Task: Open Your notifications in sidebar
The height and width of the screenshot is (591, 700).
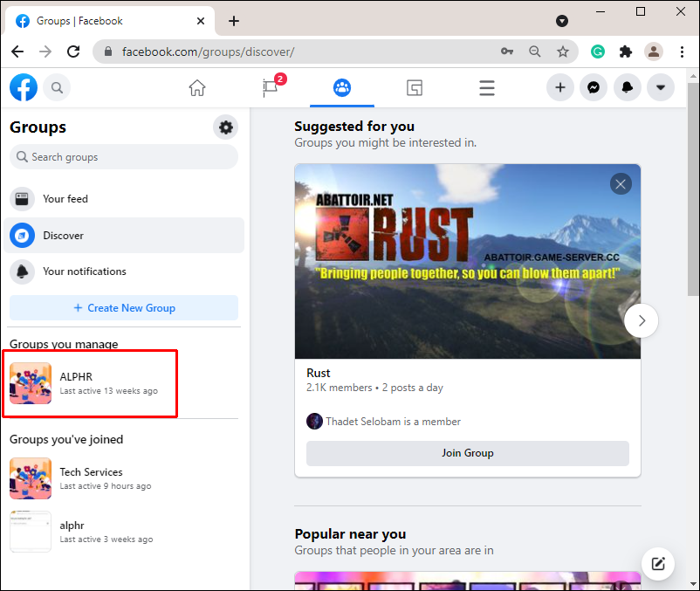Action: [124, 271]
